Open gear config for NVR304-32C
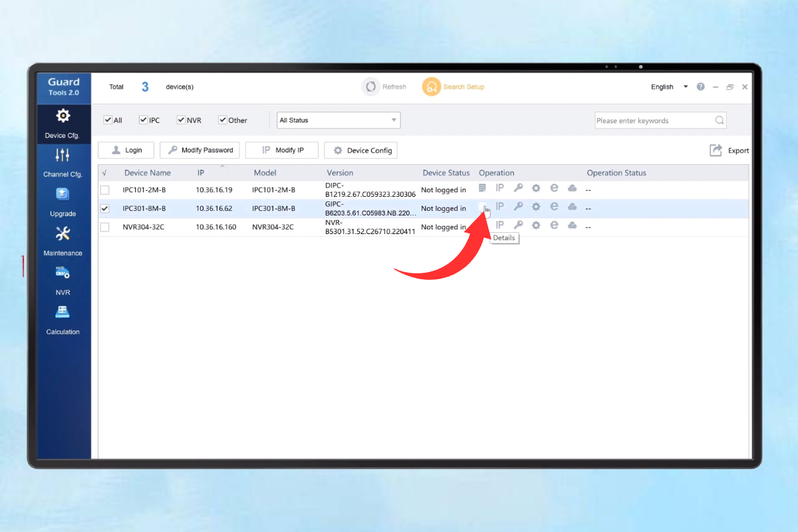798x532 pixels. 536,225
